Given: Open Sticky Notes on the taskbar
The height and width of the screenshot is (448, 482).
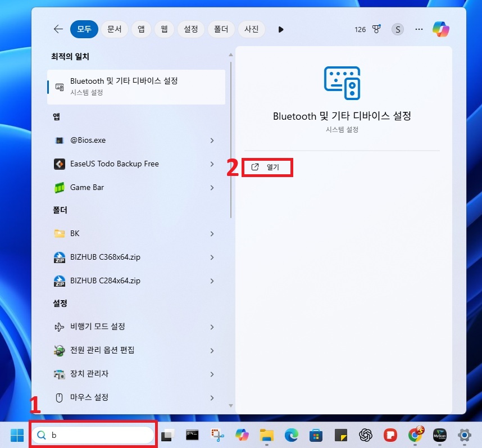Looking at the screenshot, I should click(x=340, y=435).
